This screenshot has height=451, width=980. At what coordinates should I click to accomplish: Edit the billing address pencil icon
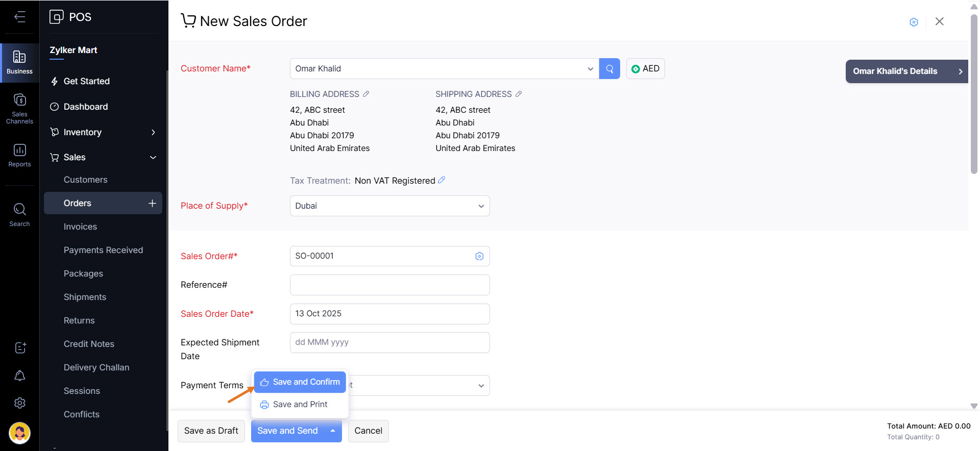click(x=366, y=94)
